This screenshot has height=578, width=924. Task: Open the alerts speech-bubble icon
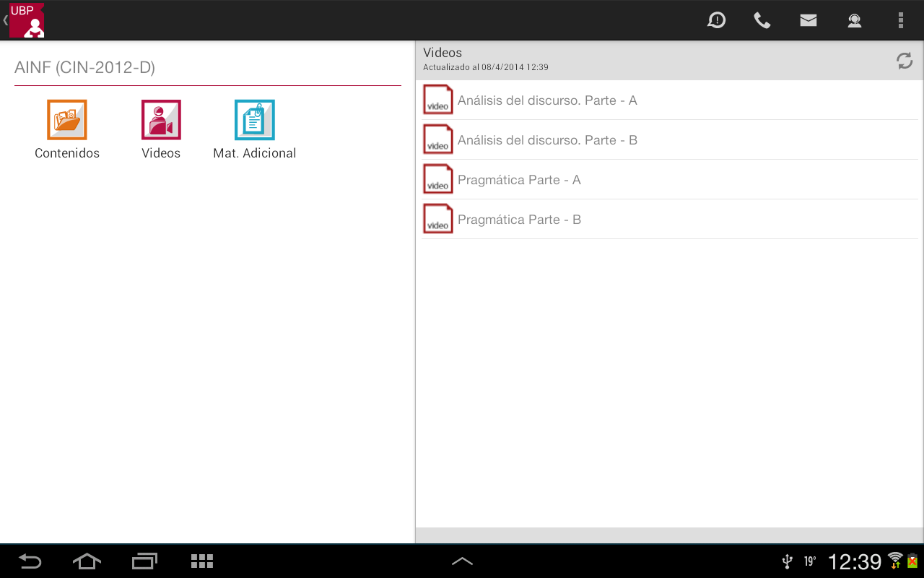(716, 20)
